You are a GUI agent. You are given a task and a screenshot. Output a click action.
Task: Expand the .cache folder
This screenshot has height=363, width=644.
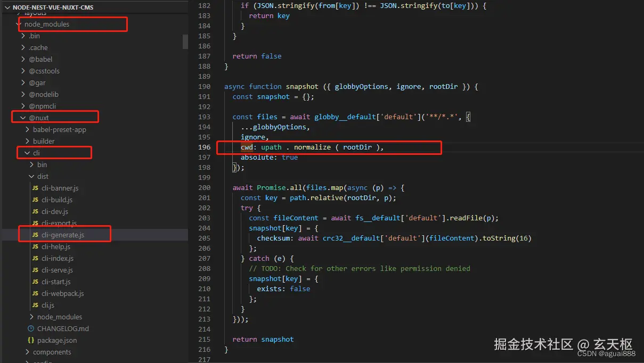click(23, 47)
